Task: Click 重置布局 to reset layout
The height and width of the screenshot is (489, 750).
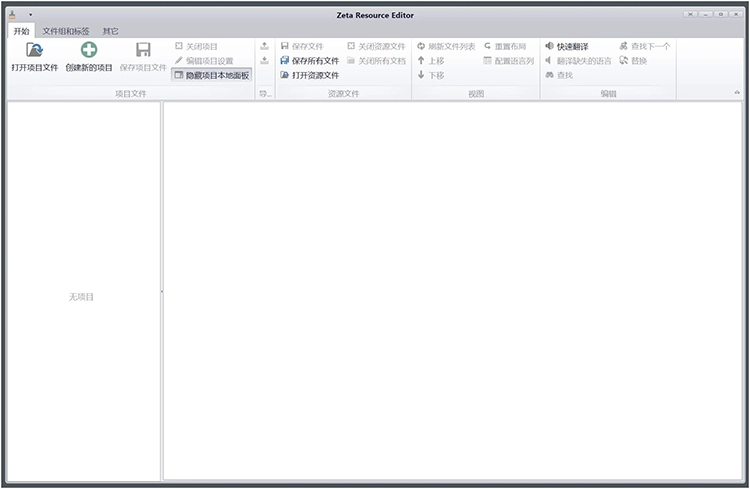Action: point(505,46)
